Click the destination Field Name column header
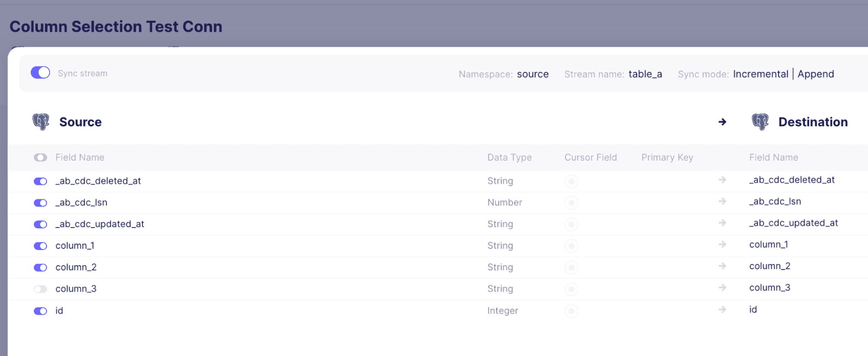 point(773,158)
